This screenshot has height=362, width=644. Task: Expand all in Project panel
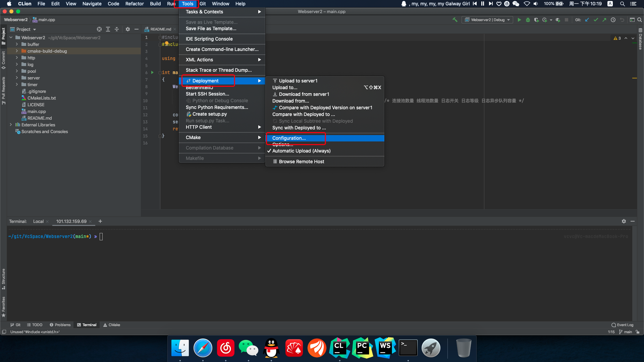(108, 29)
